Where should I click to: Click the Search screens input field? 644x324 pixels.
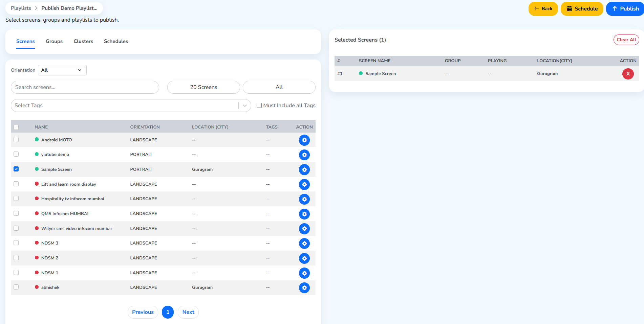click(85, 87)
